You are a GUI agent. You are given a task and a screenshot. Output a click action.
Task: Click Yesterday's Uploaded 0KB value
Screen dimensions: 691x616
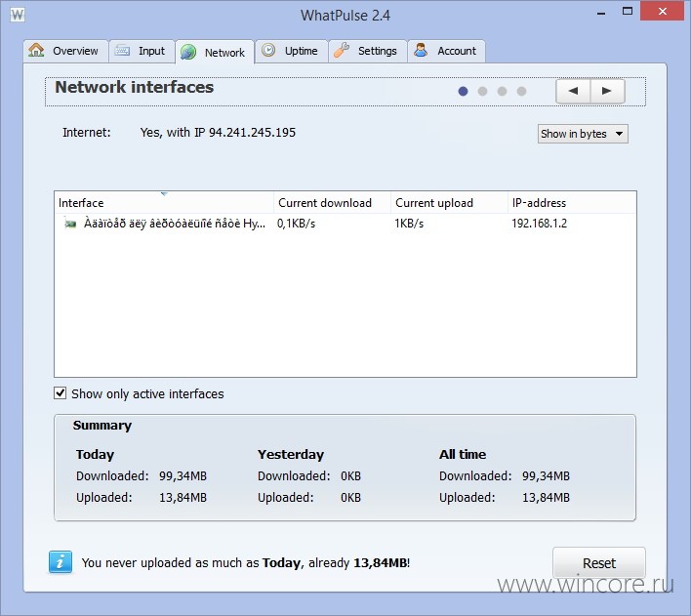click(350, 497)
